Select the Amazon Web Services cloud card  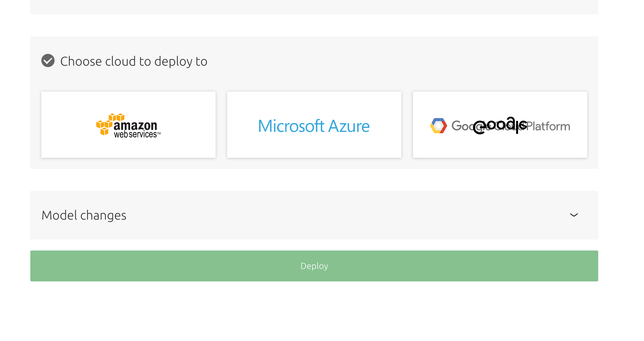point(128,125)
